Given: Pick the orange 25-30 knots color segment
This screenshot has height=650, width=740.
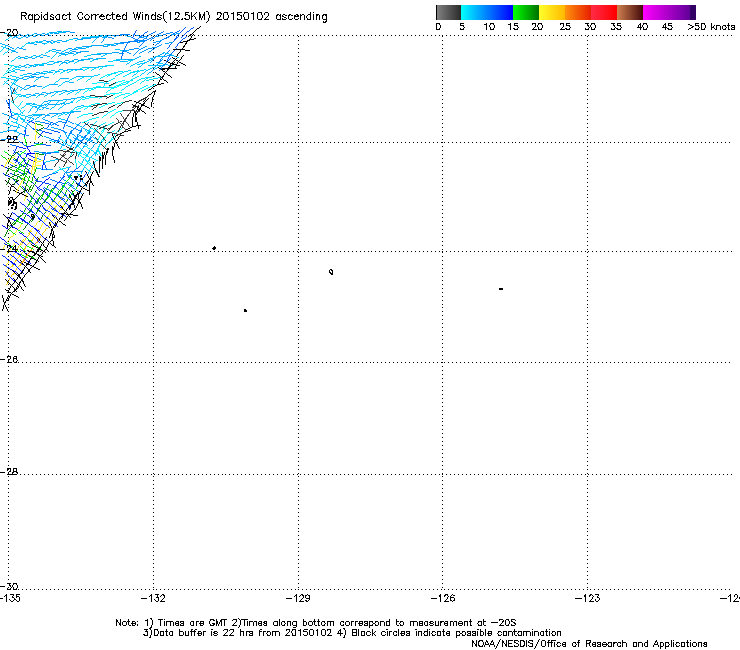Looking at the screenshot, I should 578,12.
